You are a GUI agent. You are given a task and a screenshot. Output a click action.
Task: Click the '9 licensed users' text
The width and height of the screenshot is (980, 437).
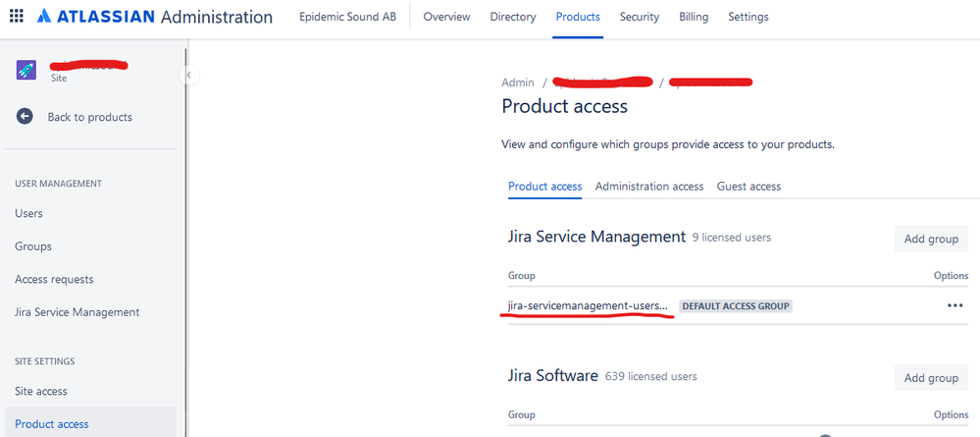coord(732,238)
